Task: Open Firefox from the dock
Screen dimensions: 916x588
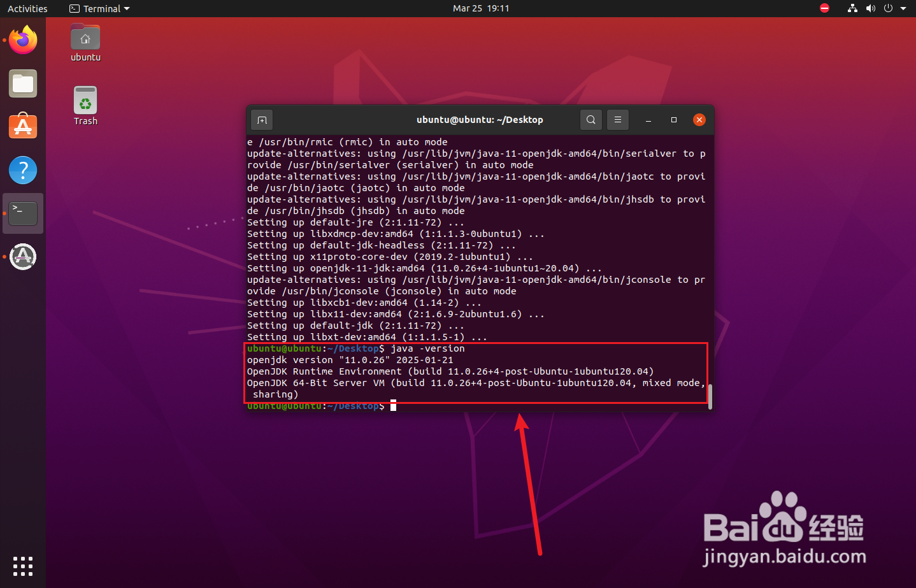Action: pyautogui.click(x=23, y=40)
